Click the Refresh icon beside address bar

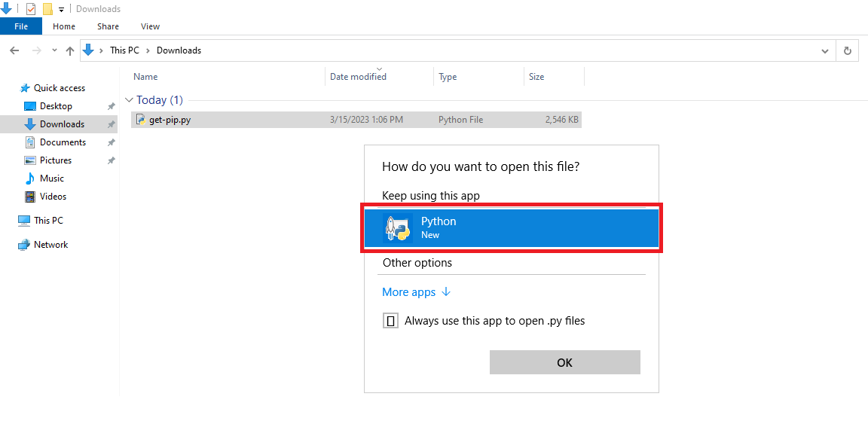(847, 50)
